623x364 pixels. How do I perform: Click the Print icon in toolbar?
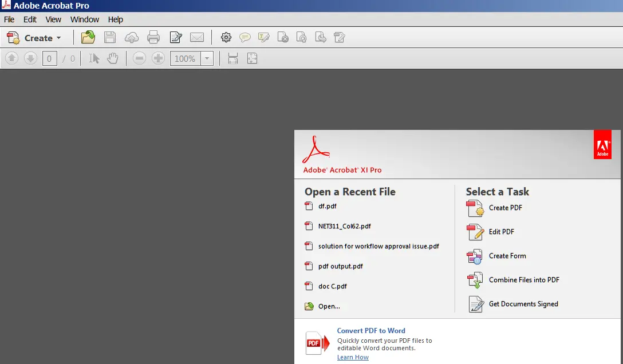point(153,38)
